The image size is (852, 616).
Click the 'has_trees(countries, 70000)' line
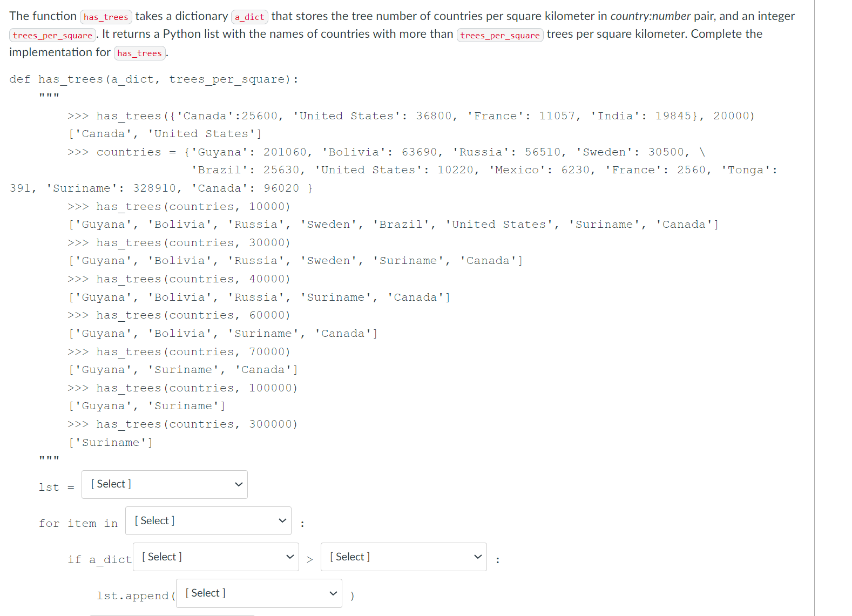click(x=179, y=352)
